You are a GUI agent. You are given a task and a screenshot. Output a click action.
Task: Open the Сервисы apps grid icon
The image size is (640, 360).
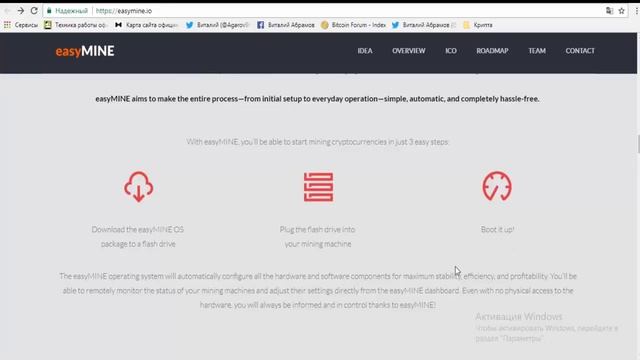7,25
